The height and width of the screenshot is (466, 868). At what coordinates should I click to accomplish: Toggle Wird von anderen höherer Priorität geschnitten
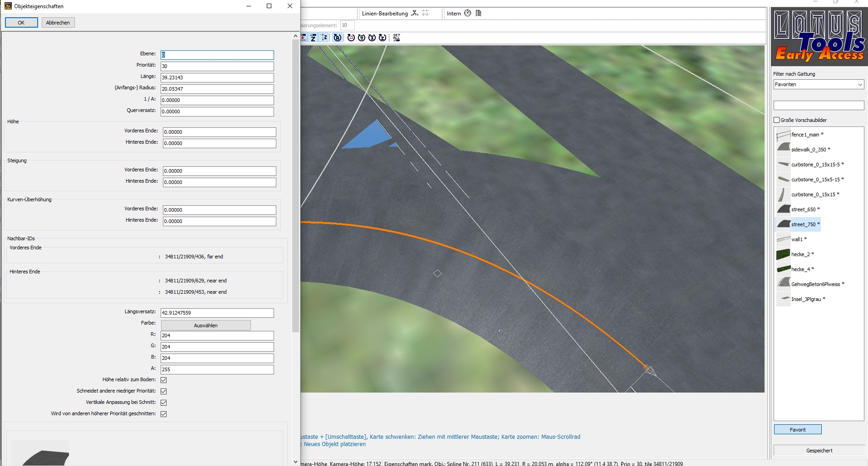click(x=164, y=414)
